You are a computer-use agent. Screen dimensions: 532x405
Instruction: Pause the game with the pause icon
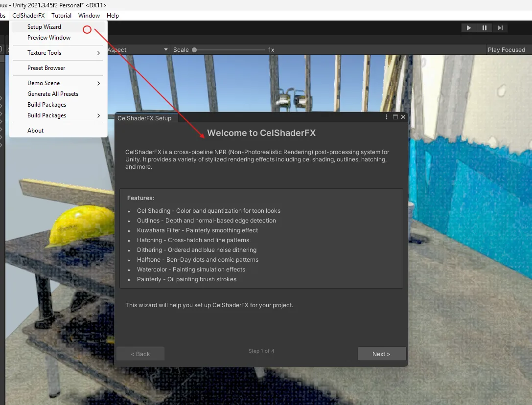click(484, 28)
